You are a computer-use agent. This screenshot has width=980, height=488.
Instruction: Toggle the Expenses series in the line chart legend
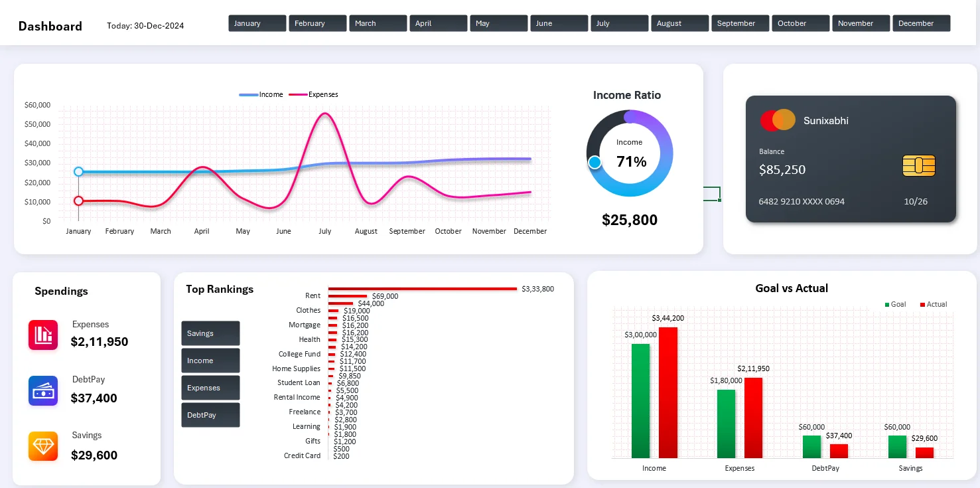tap(313, 94)
